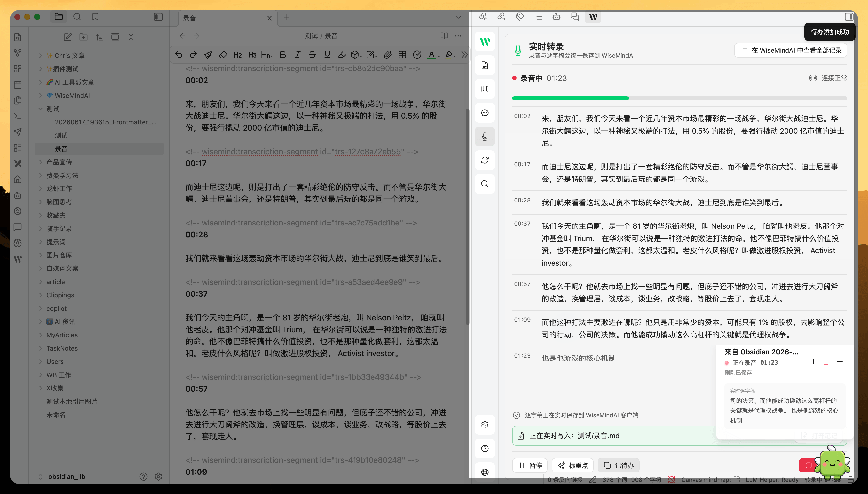Insert a table from toolbar

click(x=402, y=55)
